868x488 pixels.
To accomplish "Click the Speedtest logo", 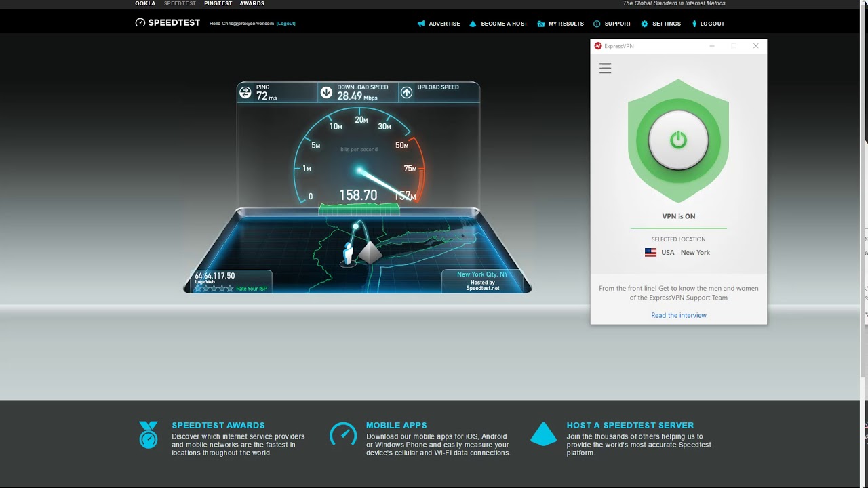I will [167, 22].
